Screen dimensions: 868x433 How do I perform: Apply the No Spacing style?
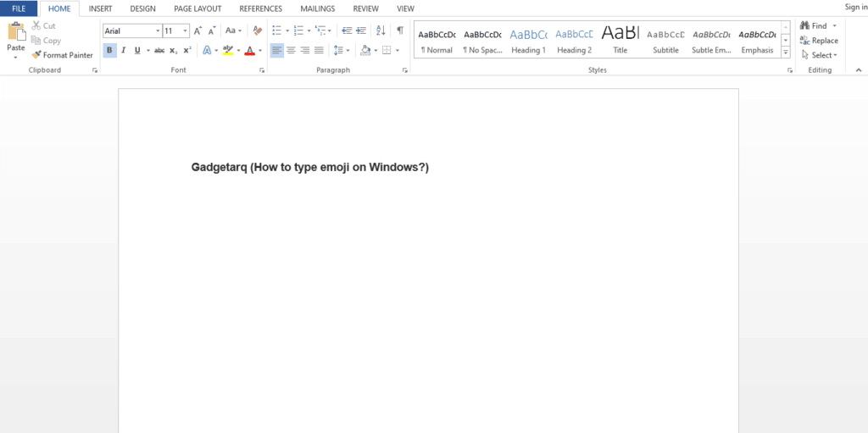[x=482, y=41]
